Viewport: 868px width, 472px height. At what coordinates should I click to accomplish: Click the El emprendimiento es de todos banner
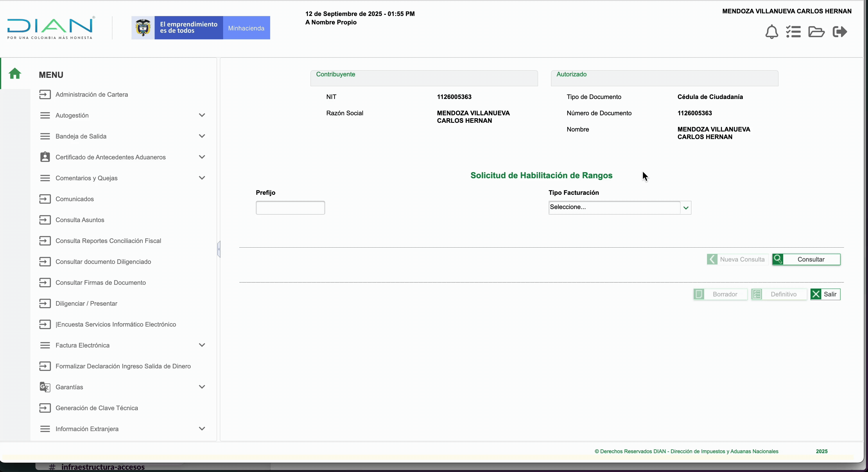(189, 28)
